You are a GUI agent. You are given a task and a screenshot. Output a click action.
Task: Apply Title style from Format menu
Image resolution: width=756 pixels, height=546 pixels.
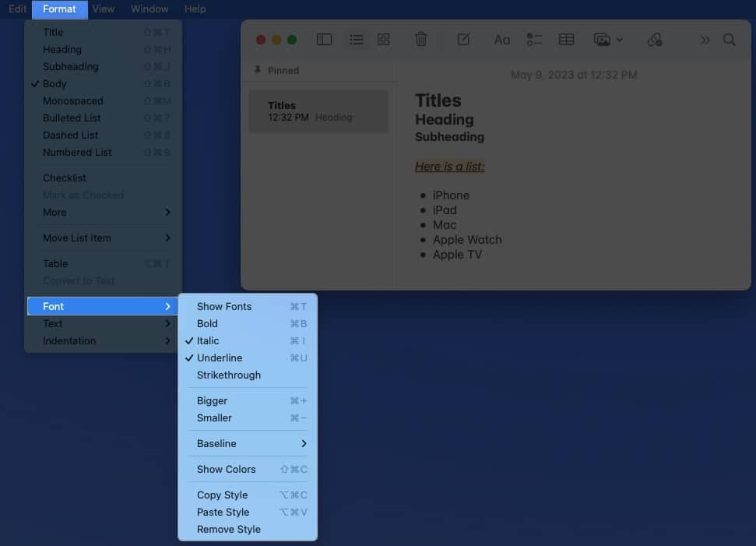[103, 32]
